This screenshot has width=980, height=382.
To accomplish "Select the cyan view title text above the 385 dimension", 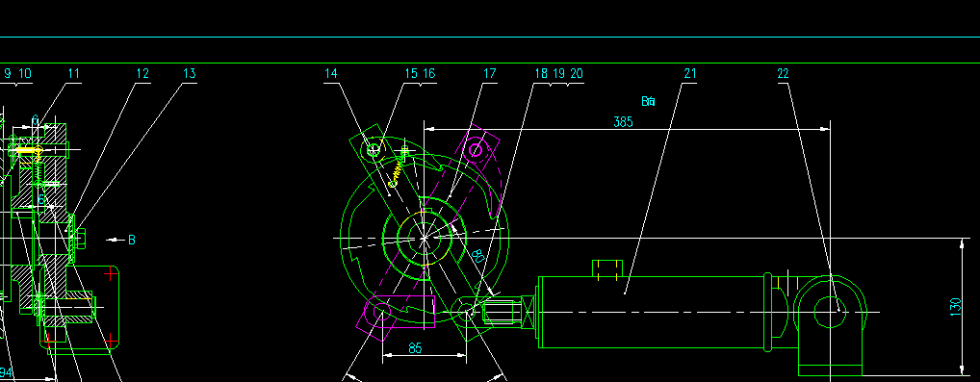I will [649, 101].
